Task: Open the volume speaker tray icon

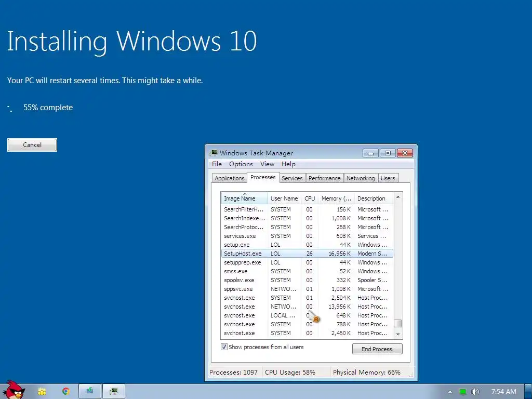Action: pos(475,392)
